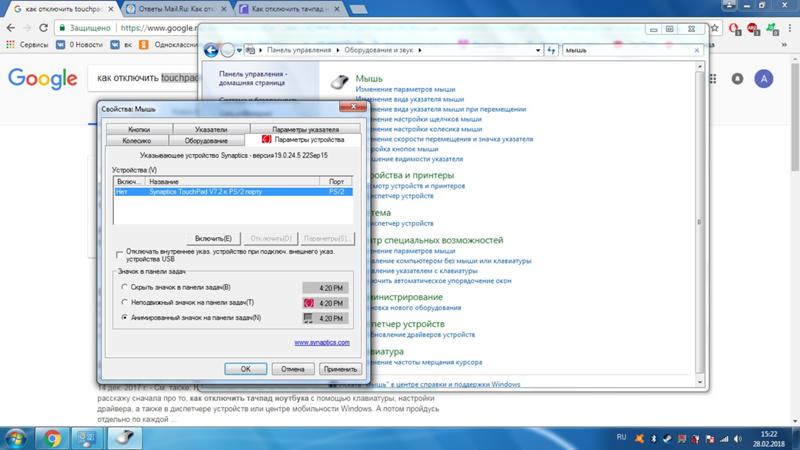Open Chrome from the taskbar
The width and height of the screenshot is (800, 450).
(x=52, y=438)
